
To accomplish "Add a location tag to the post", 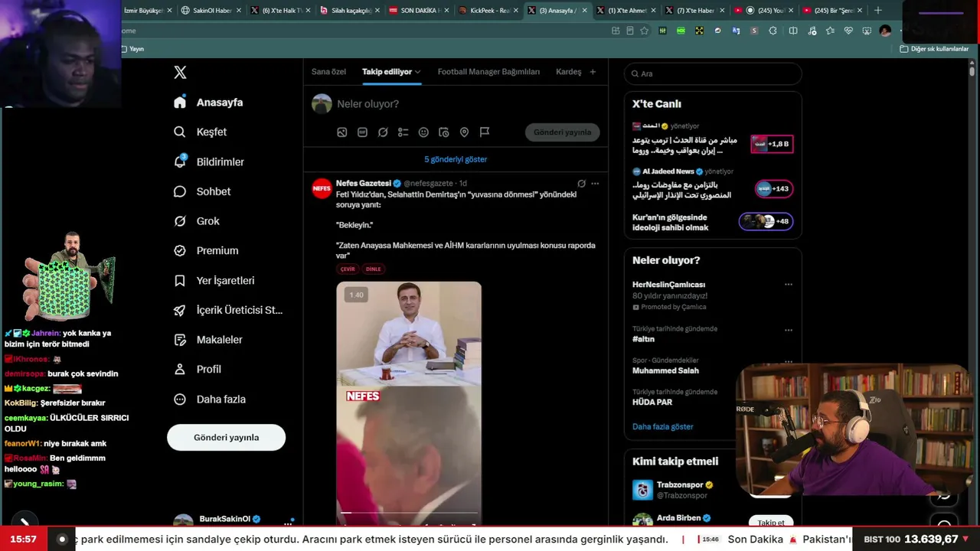I will [464, 132].
